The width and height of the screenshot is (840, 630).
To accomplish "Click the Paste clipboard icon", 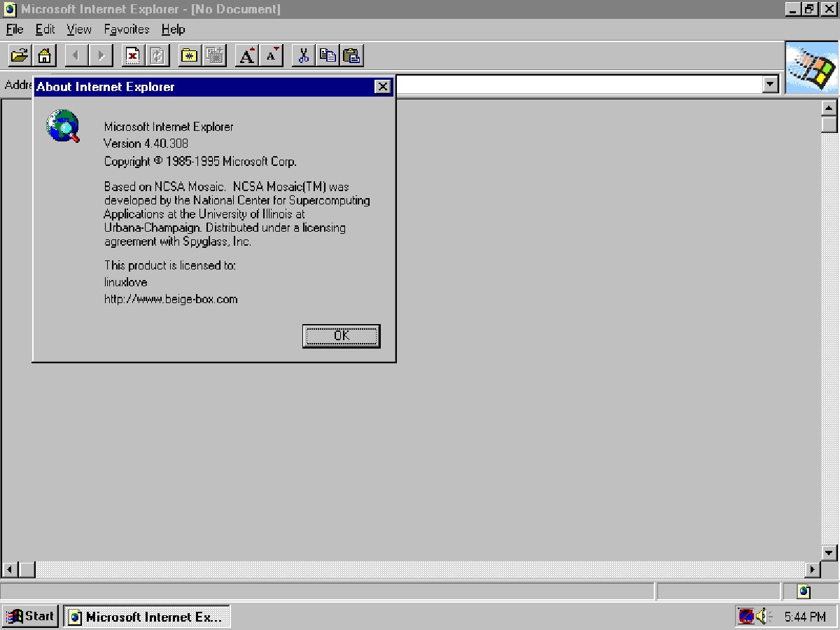I will click(352, 55).
